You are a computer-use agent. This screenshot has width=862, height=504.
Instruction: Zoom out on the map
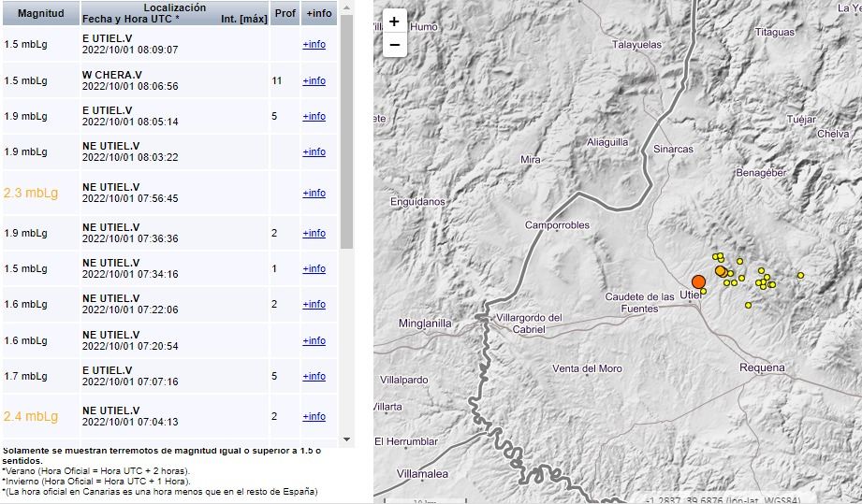pyautogui.click(x=394, y=45)
